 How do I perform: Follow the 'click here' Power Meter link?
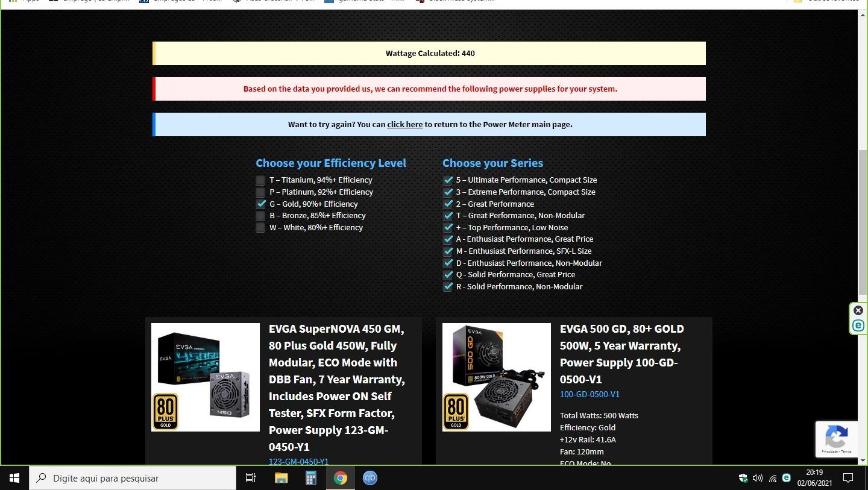click(x=404, y=124)
